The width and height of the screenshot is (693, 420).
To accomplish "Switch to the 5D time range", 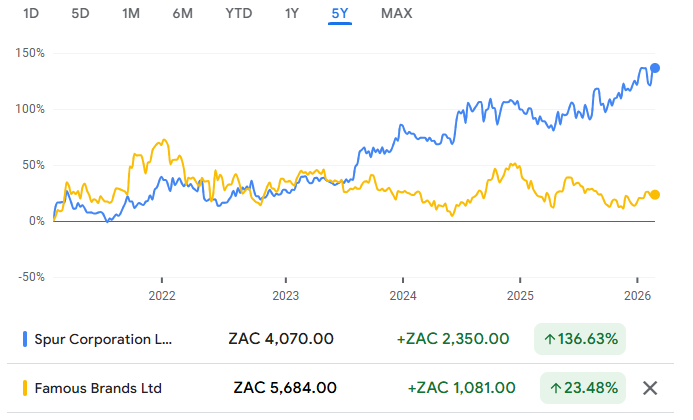I will point(81,14).
